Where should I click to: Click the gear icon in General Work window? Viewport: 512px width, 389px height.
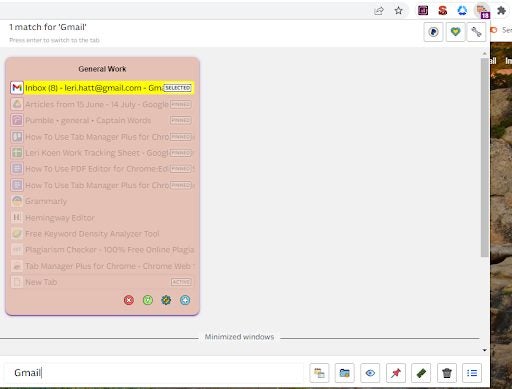click(166, 300)
